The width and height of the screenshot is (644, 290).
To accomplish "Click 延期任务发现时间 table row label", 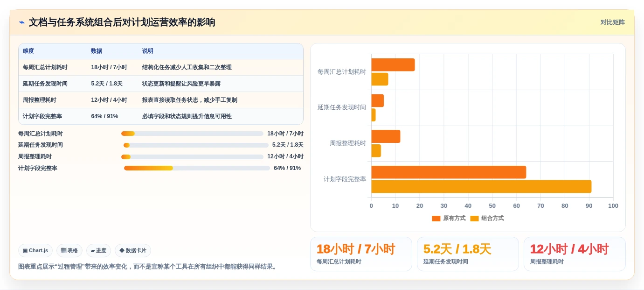I will (45, 84).
